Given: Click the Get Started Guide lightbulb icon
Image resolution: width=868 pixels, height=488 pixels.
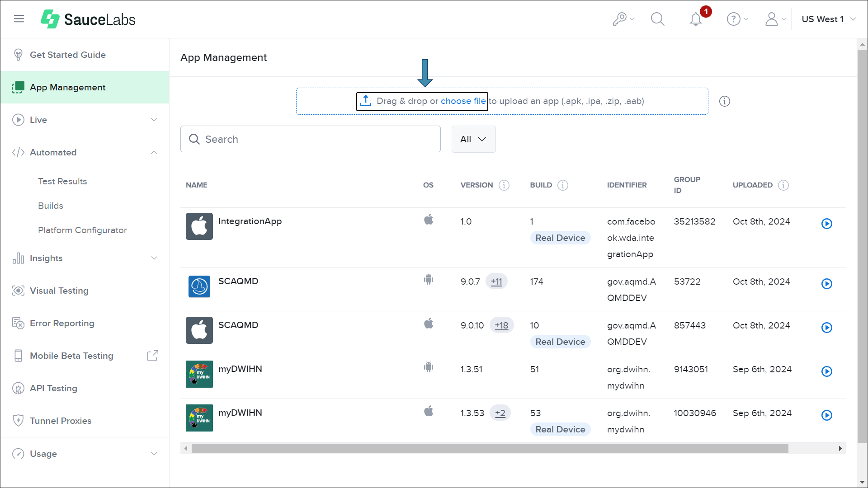Looking at the screenshot, I should pos(18,55).
